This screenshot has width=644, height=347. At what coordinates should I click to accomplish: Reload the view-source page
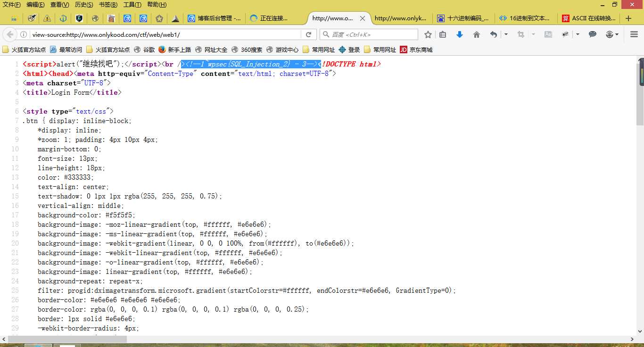pyautogui.click(x=308, y=34)
